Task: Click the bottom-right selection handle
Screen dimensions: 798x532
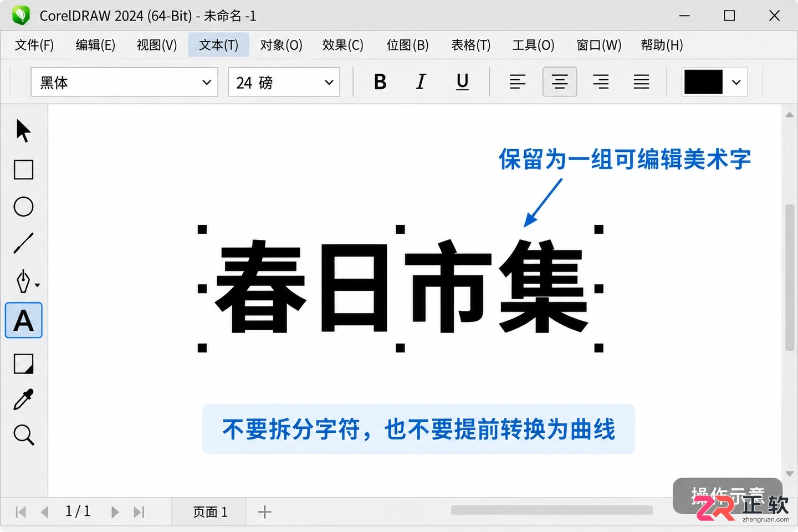Action: click(598, 348)
